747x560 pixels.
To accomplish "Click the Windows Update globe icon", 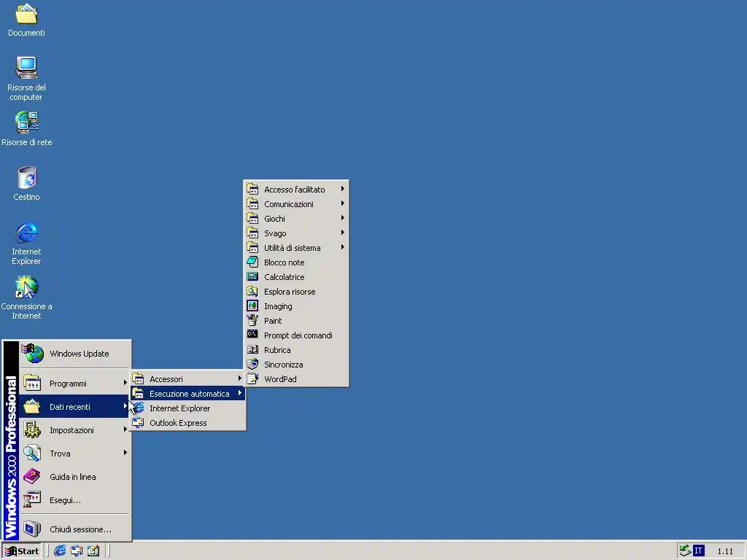I will click(x=33, y=354).
